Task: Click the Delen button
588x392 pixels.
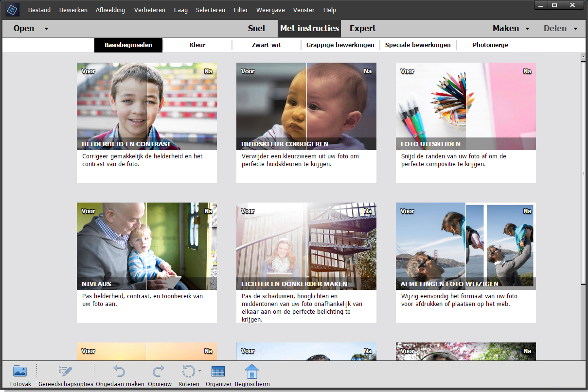Action: [x=555, y=28]
